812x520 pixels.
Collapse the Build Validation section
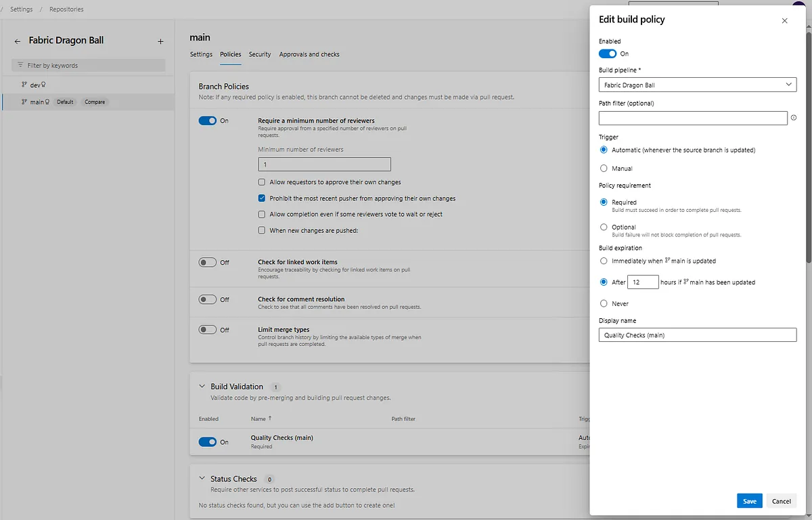201,387
